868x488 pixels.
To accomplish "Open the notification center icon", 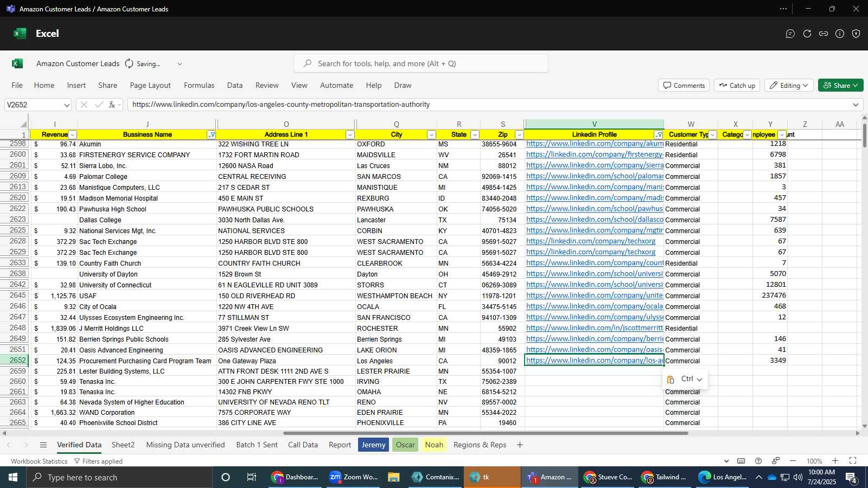I will [x=852, y=477].
